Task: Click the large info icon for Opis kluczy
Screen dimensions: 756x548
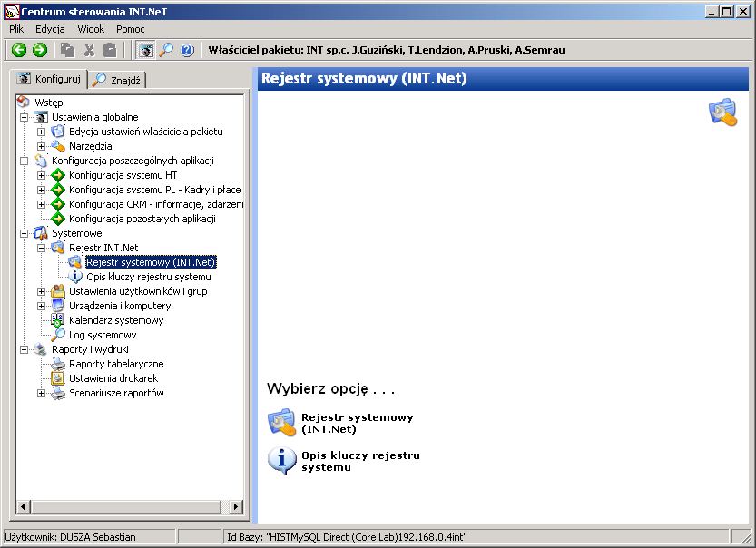Action: (281, 461)
